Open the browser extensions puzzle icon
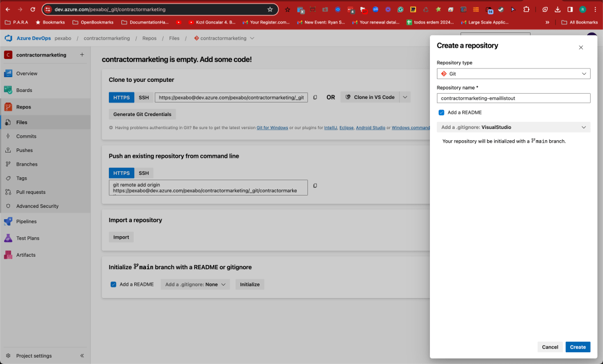The height and width of the screenshot is (364, 603). 526,9
